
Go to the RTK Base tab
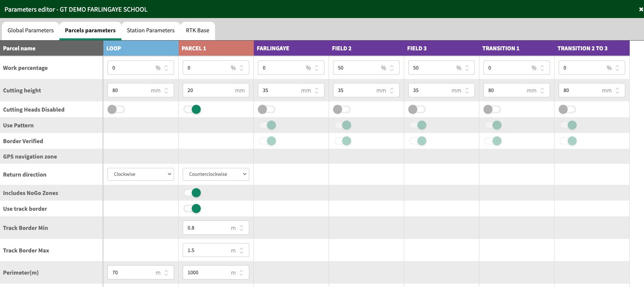197,30
